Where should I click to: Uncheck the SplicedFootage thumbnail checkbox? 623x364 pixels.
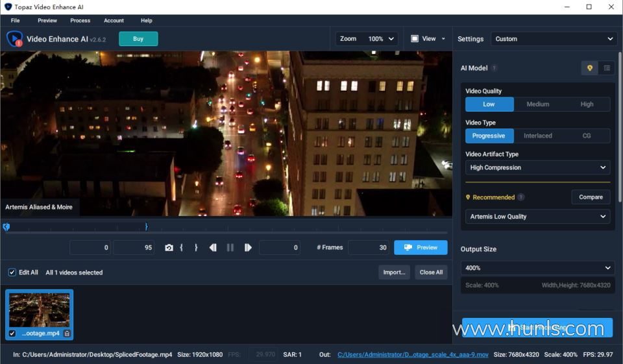tap(12, 334)
